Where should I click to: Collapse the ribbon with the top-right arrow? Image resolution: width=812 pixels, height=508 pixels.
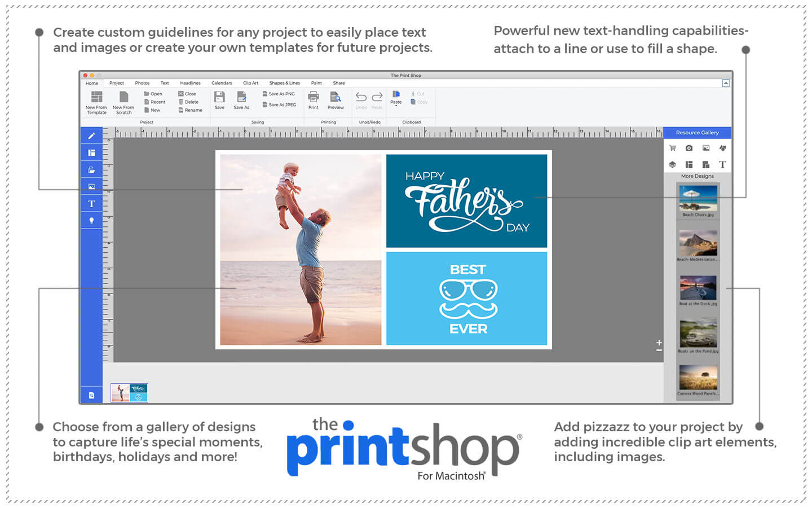[x=726, y=83]
